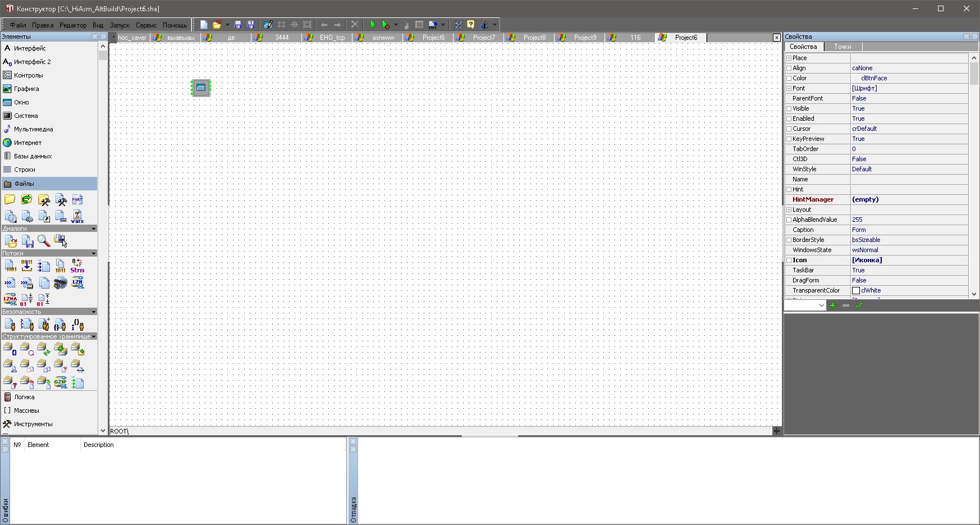Screen dimensions: 980x525
Task: Open the Редактор menu
Action: pyautogui.click(x=73, y=25)
